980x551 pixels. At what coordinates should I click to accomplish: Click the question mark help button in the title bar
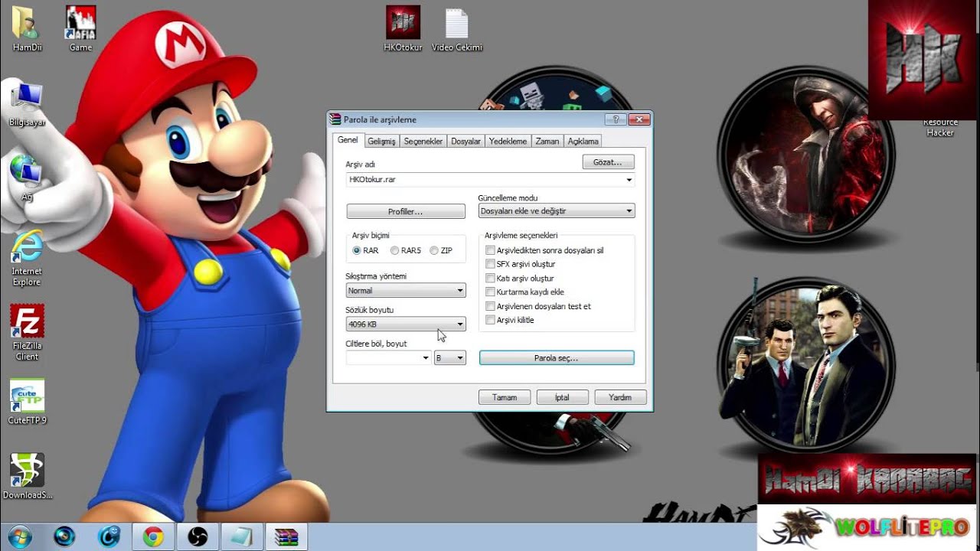pyautogui.click(x=616, y=119)
